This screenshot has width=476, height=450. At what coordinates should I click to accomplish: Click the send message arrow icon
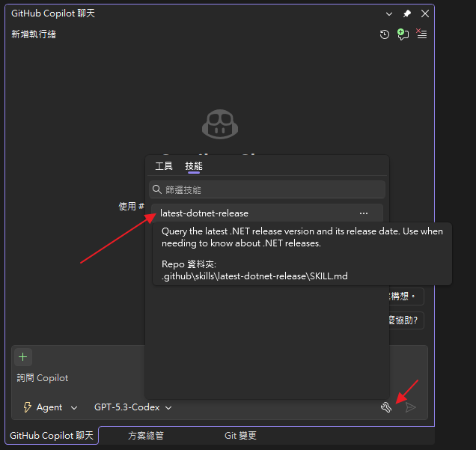pyautogui.click(x=410, y=407)
